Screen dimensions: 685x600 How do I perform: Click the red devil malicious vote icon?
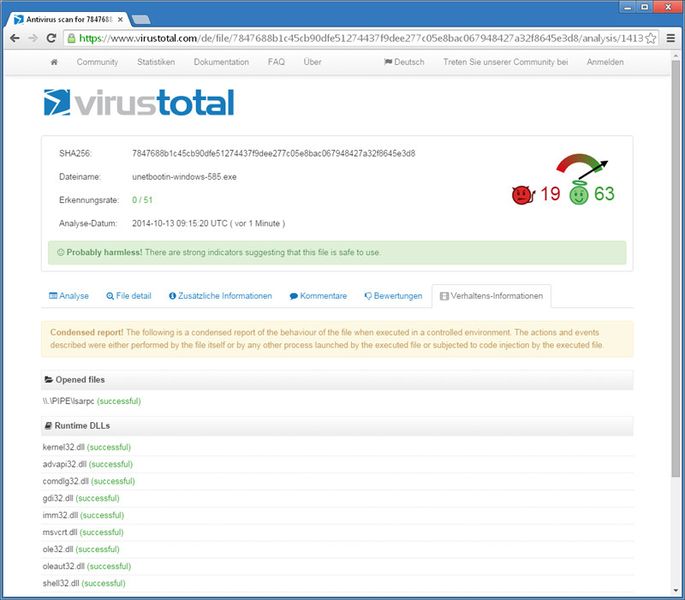tap(523, 194)
